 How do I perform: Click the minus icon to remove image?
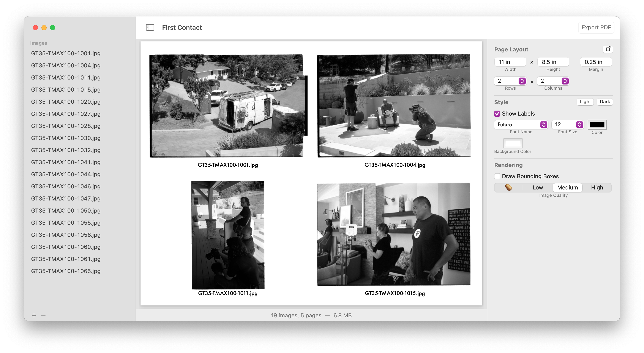(x=43, y=315)
